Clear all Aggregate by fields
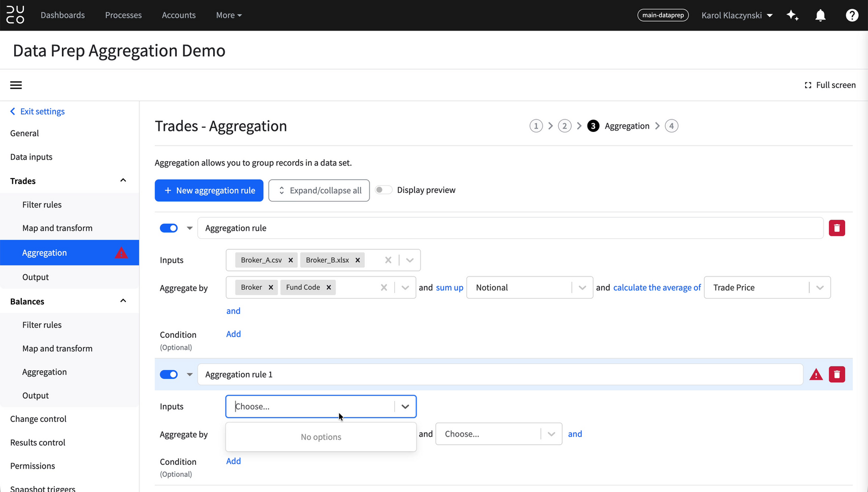868x492 pixels. [384, 287]
